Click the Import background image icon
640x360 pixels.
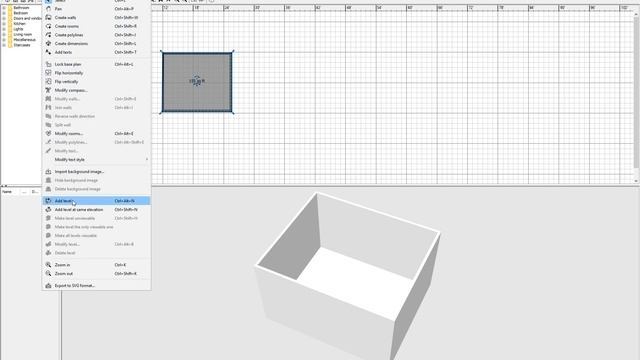tap(48, 171)
